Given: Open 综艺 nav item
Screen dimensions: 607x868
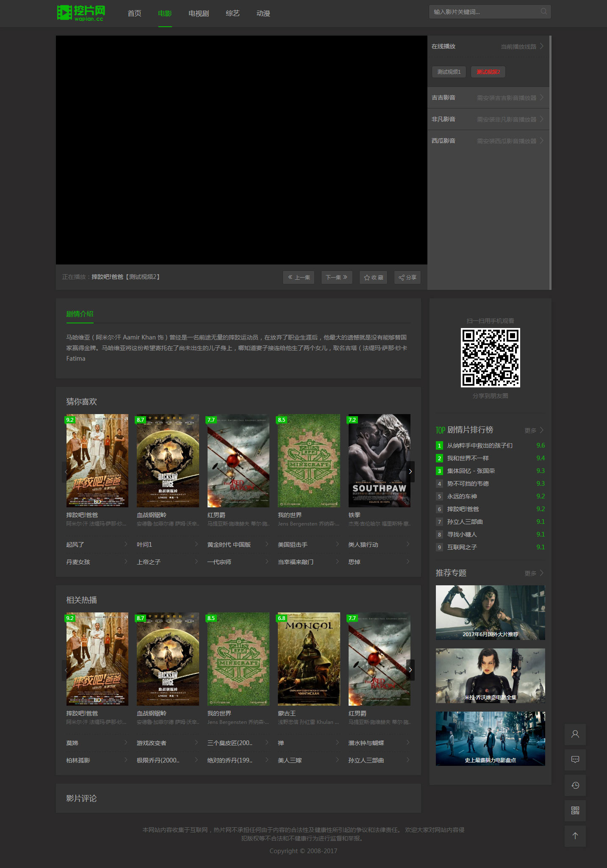Looking at the screenshot, I should [x=233, y=14].
